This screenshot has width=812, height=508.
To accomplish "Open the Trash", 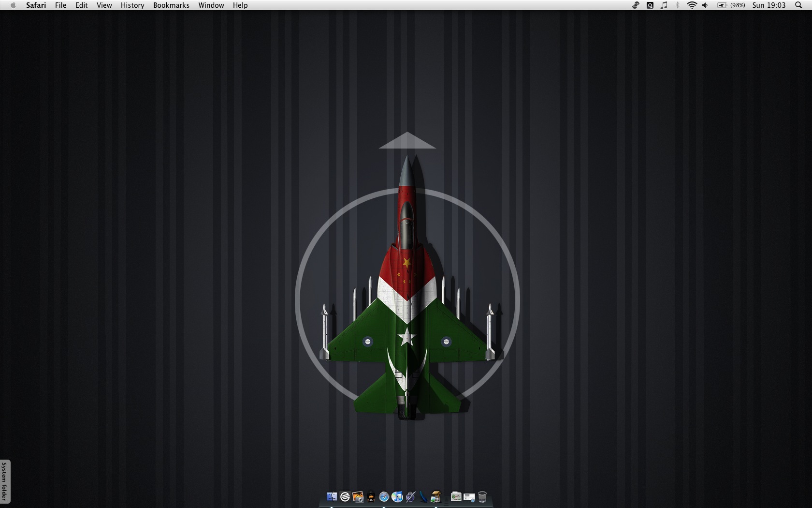I will coord(482,497).
